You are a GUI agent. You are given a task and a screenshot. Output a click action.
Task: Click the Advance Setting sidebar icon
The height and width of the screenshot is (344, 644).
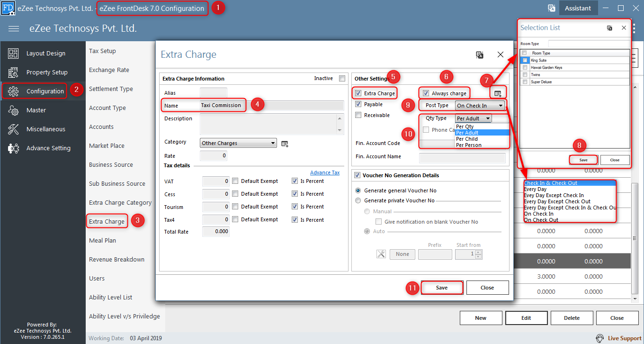[13, 148]
